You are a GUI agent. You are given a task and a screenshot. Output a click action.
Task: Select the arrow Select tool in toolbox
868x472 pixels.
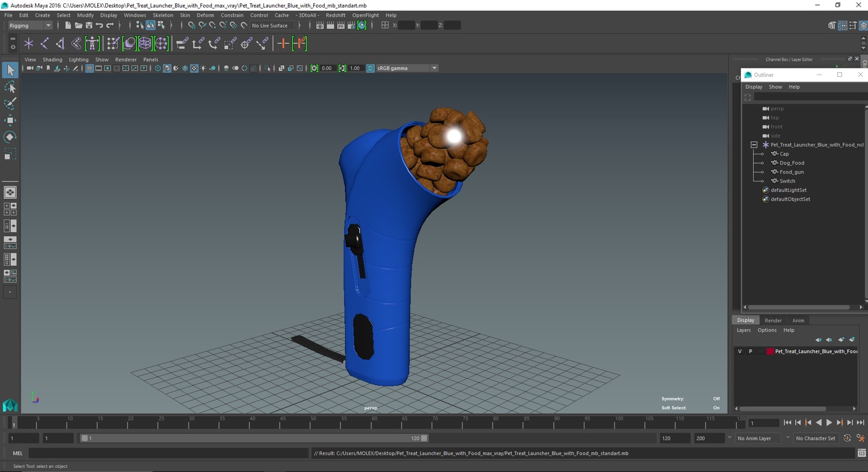point(10,70)
